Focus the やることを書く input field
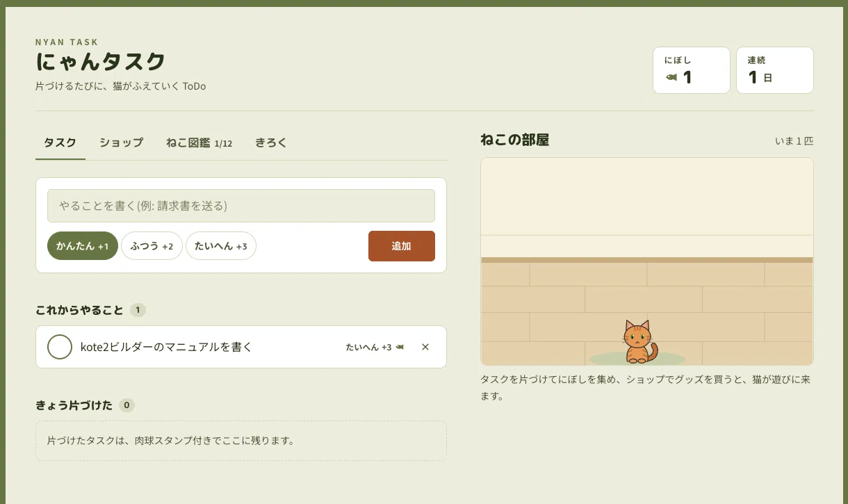The image size is (848, 504). pyautogui.click(x=241, y=206)
